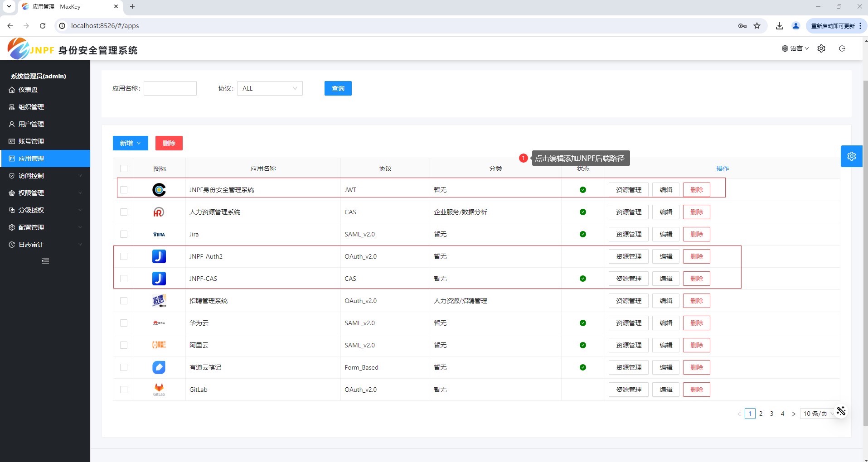Open the browser downloads icon
868x462 pixels.
pyautogui.click(x=779, y=26)
